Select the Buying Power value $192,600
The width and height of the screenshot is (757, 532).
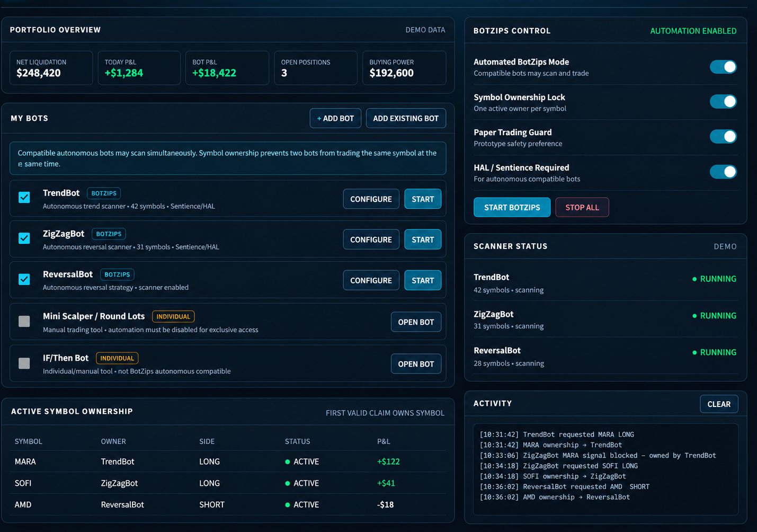coord(391,73)
